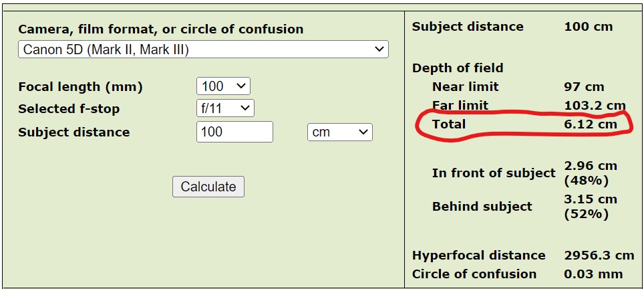Click the total depth value 6.12 cm
This screenshot has width=644, height=289.
591,124
